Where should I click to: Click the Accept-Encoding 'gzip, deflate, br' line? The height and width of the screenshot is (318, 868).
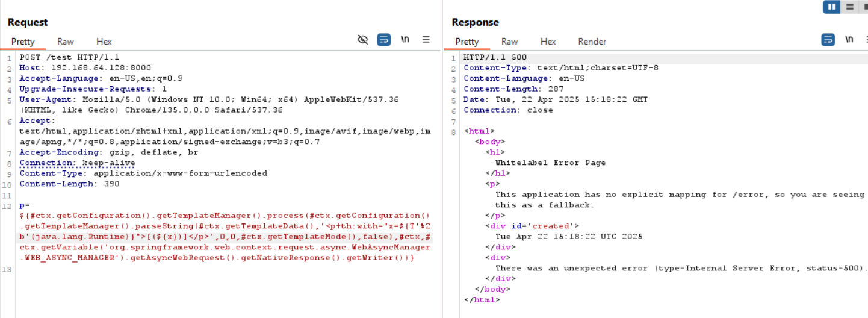109,152
